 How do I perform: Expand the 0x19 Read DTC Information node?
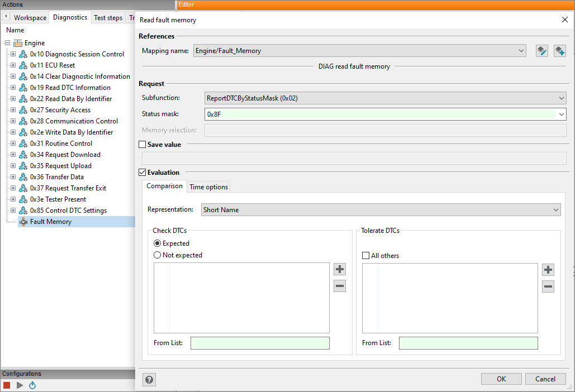coord(13,88)
